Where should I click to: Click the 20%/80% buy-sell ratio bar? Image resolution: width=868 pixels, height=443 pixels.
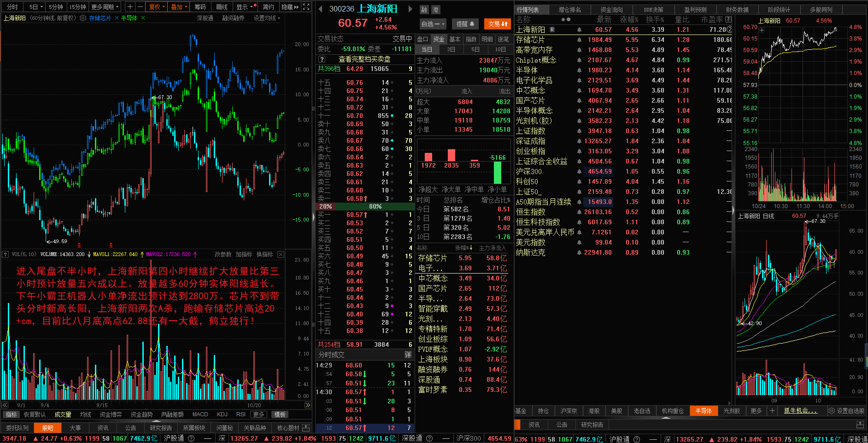click(x=365, y=206)
